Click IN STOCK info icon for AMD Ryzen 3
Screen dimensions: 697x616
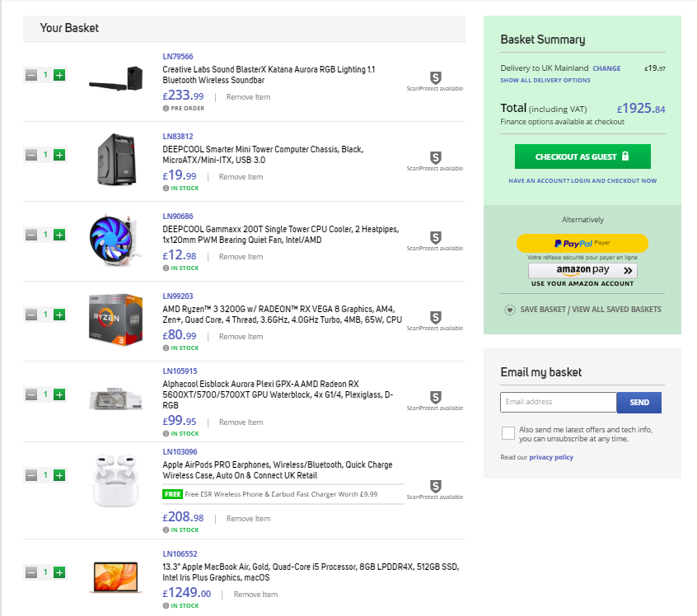point(166,348)
